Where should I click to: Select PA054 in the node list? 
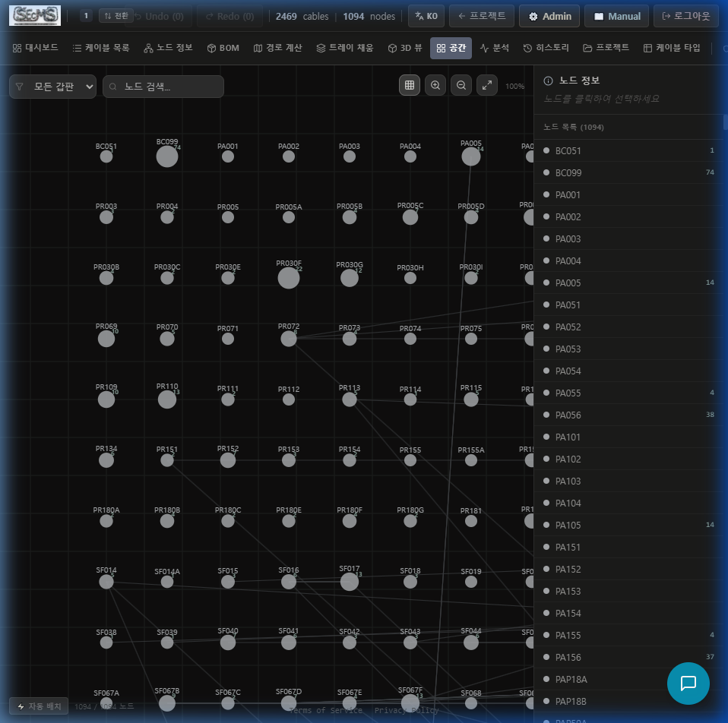pyautogui.click(x=628, y=371)
